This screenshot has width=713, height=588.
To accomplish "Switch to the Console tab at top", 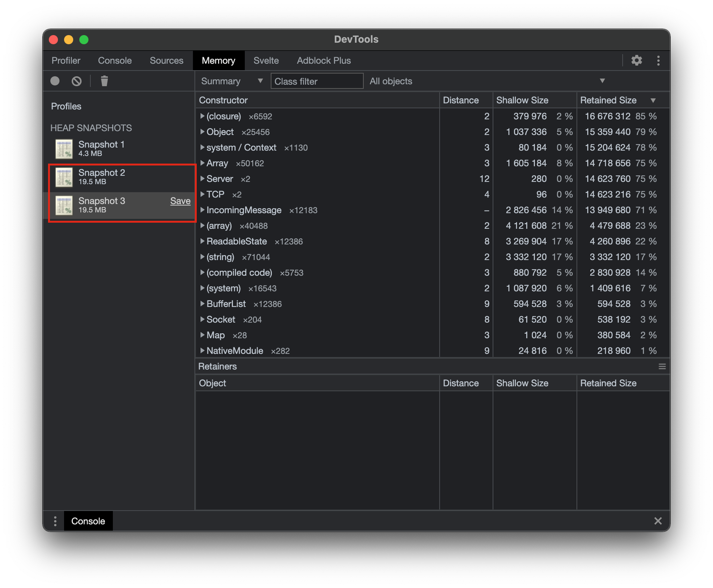I will tap(115, 61).
